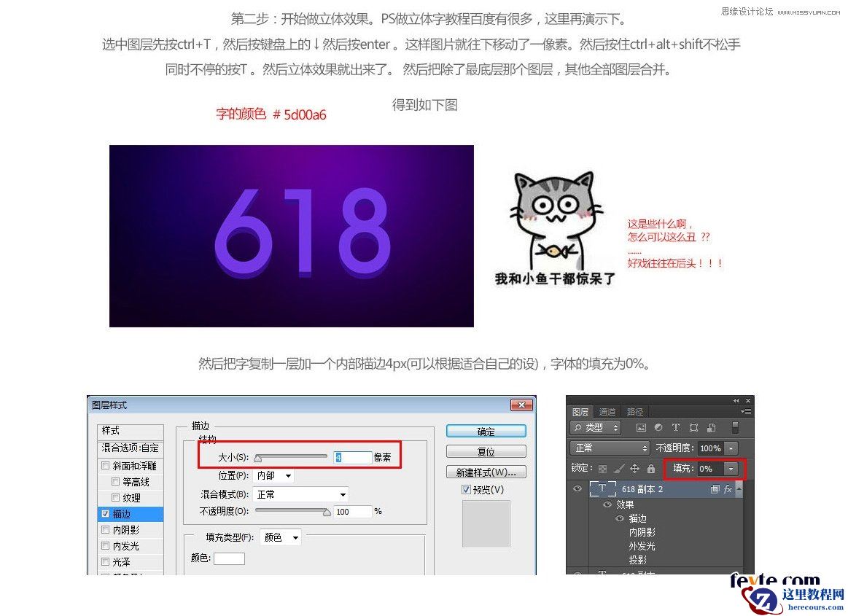
Task: Select the pixel layers filter icon
Action: [642, 428]
